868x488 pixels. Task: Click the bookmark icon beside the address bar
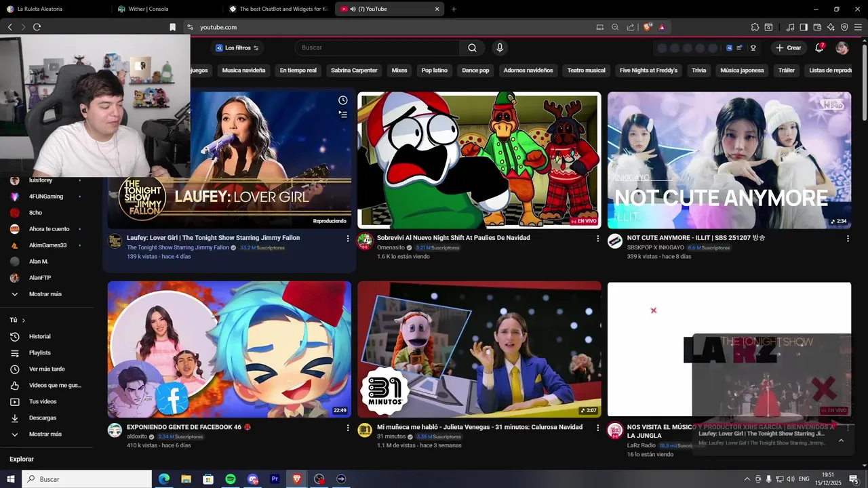[172, 27]
